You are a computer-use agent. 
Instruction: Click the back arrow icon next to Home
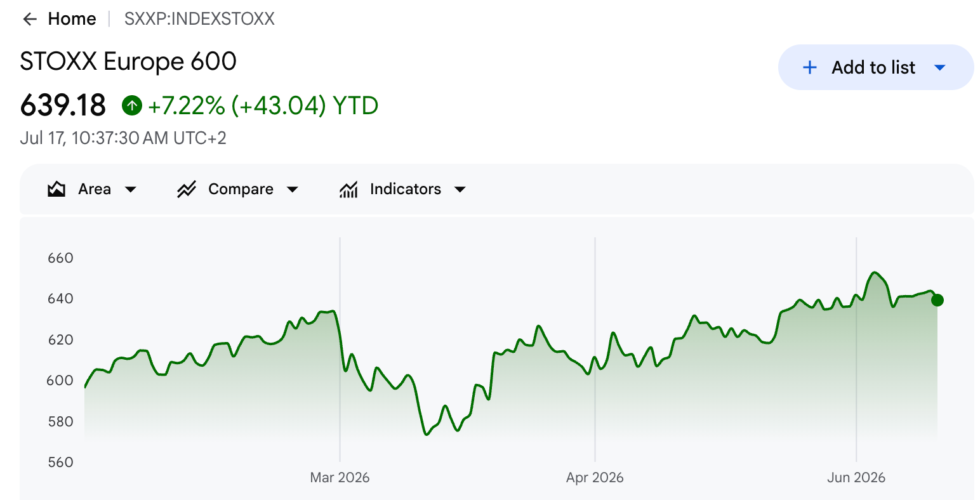pos(29,19)
